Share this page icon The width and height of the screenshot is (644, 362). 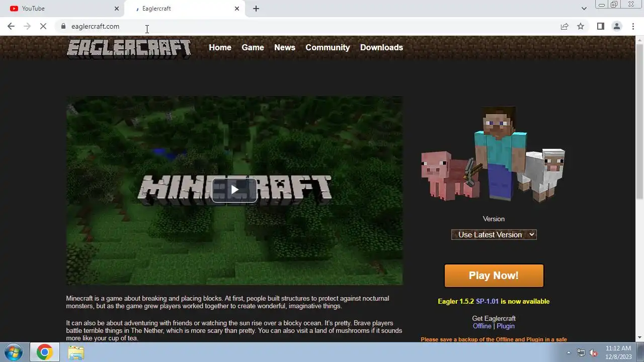pyautogui.click(x=565, y=26)
